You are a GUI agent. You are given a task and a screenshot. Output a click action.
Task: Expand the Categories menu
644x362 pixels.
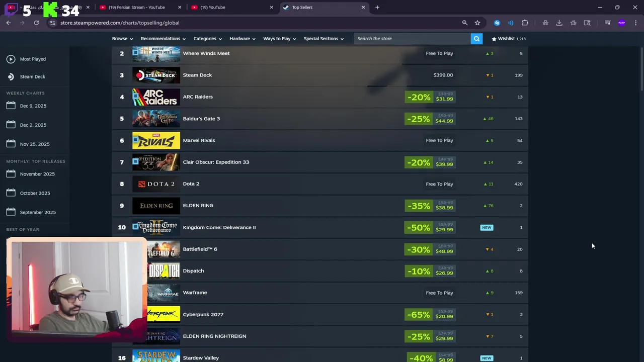(x=208, y=39)
